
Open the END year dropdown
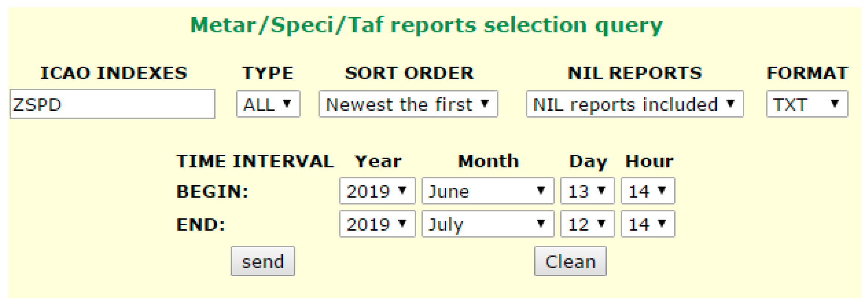(377, 224)
